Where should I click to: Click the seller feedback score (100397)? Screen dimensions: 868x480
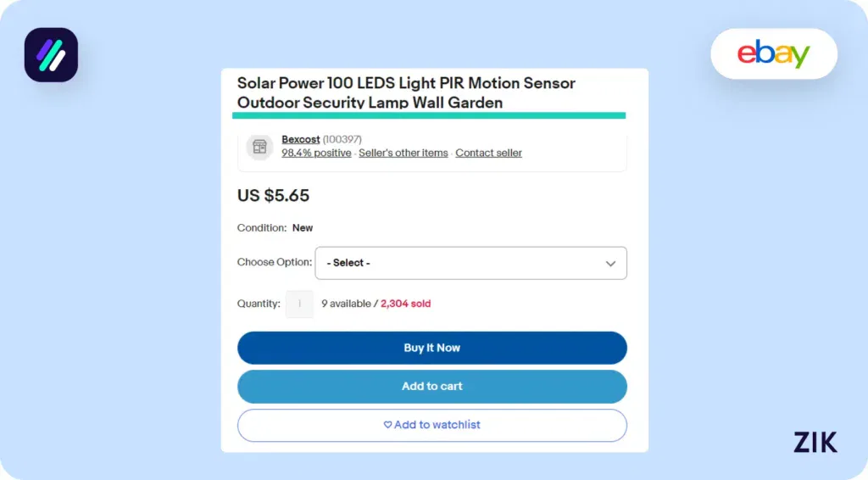coord(342,139)
